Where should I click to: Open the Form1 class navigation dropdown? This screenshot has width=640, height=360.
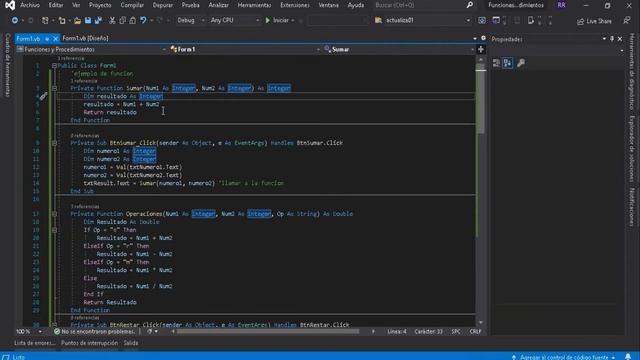245,49
